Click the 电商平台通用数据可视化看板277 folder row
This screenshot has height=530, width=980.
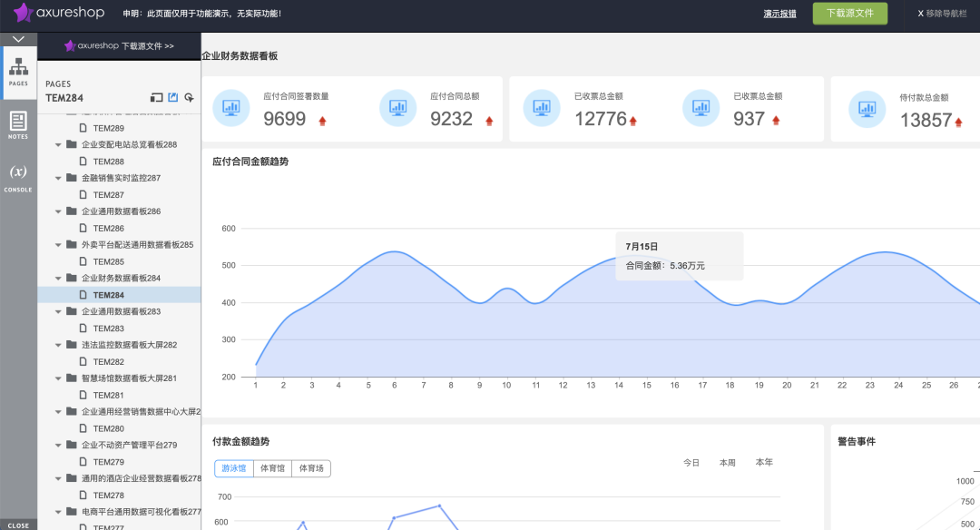point(120,511)
